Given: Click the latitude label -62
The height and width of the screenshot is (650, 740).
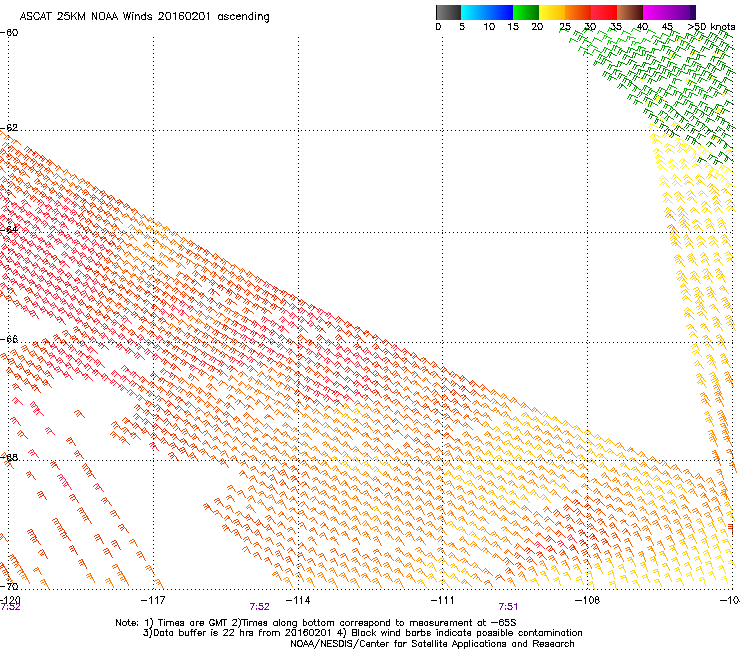Looking at the screenshot, I should point(9,128).
